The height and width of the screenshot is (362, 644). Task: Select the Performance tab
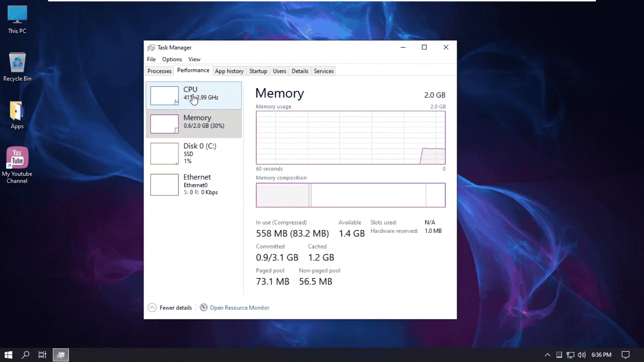[193, 70]
